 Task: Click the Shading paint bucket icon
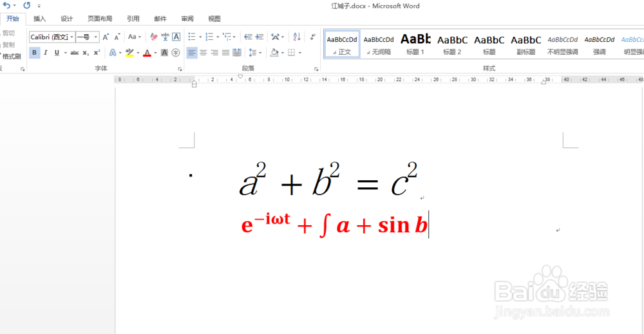274,53
